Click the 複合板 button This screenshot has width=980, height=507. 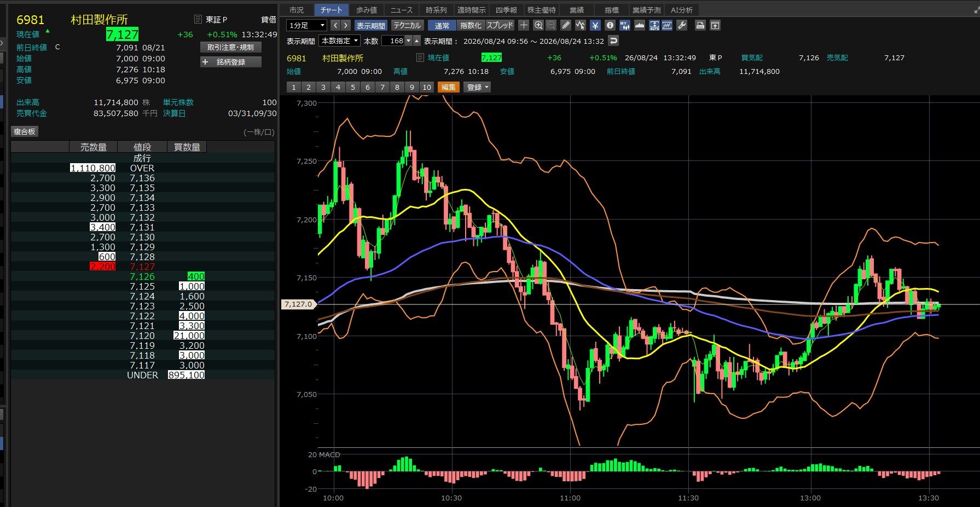25,131
